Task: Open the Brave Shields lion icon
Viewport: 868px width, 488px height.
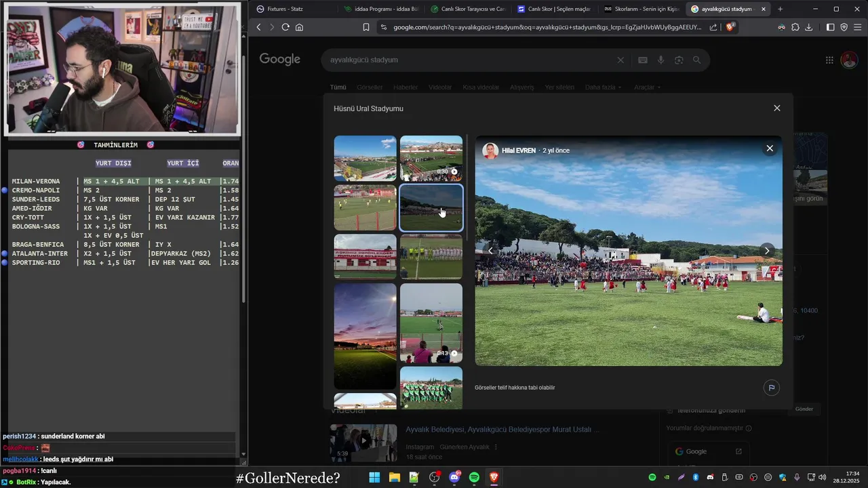Action: [x=730, y=27]
